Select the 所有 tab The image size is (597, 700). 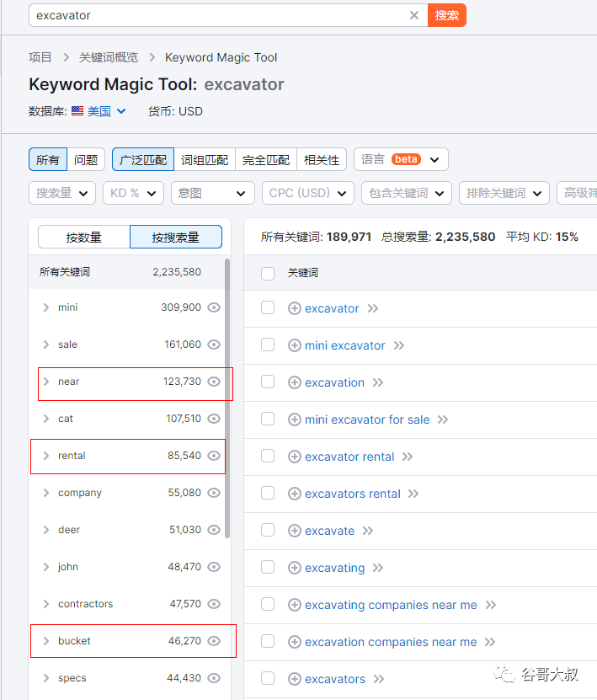[48, 159]
